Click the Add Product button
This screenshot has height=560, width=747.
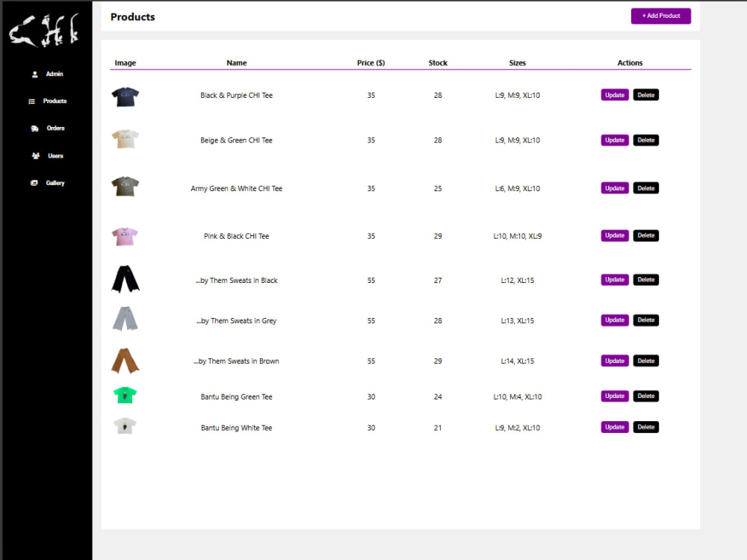[x=661, y=16]
